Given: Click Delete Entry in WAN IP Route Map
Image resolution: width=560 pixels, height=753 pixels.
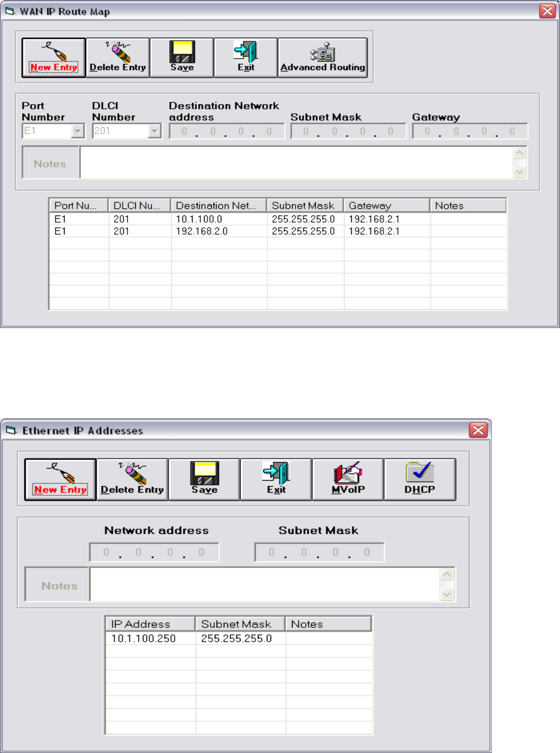Looking at the screenshot, I should 118,57.
